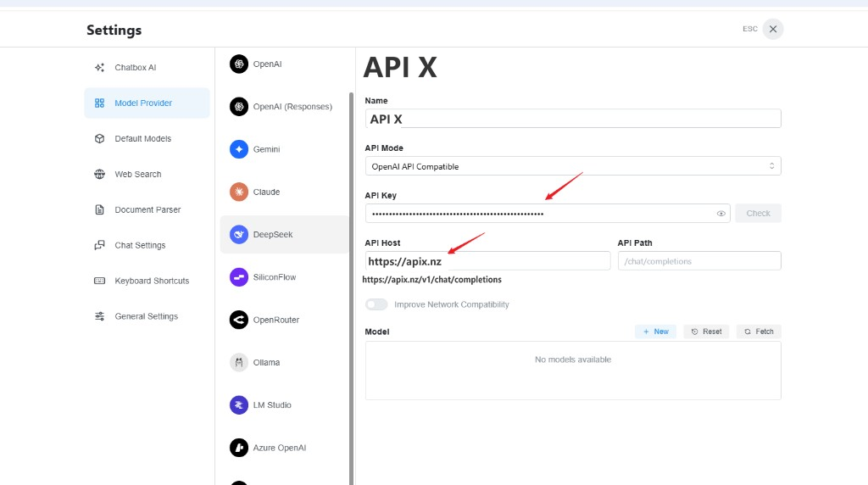Image resolution: width=868 pixels, height=485 pixels.
Task: Fetch available models
Action: 759,332
